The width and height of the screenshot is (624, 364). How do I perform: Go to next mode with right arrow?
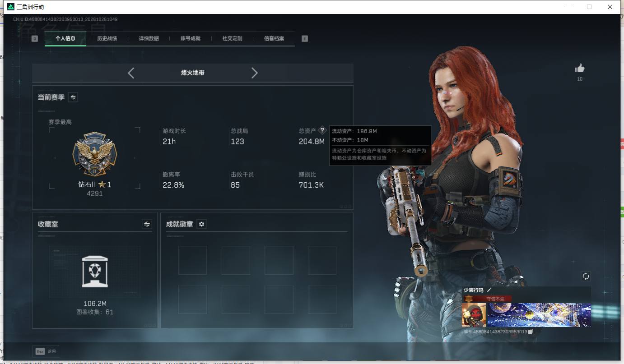click(255, 73)
